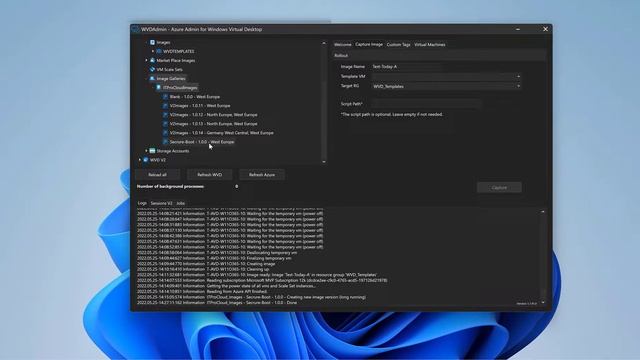Switch to the Welcome tab
Viewport: 640px width, 360px height.
coord(342,44)
